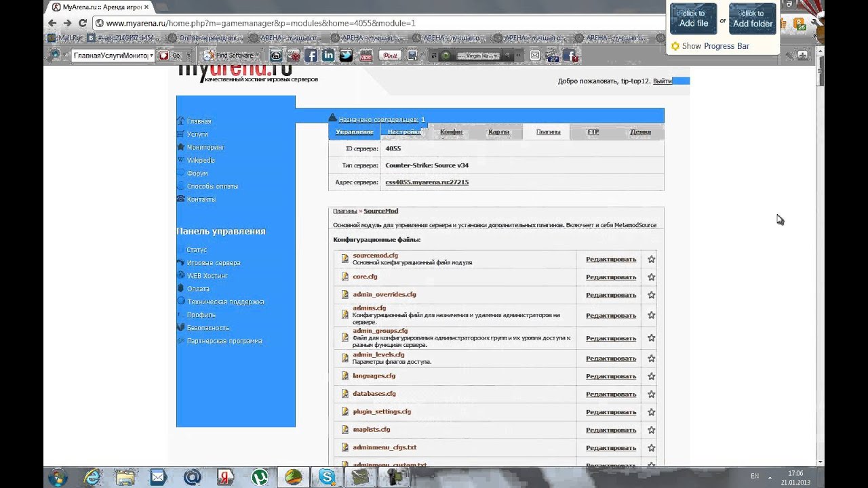Click Редактировать for core.cfg
The height and width of the screenshot is (488, 868).
[x=611, y=277]
